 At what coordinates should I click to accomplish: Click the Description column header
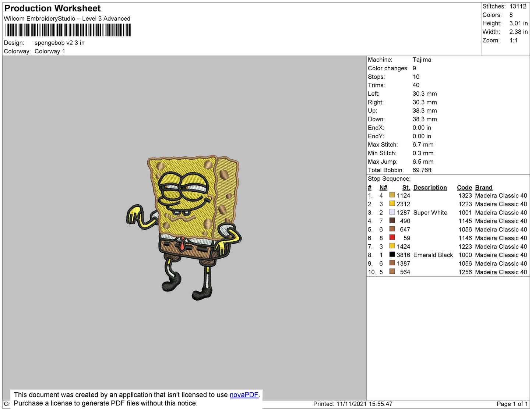430,187
